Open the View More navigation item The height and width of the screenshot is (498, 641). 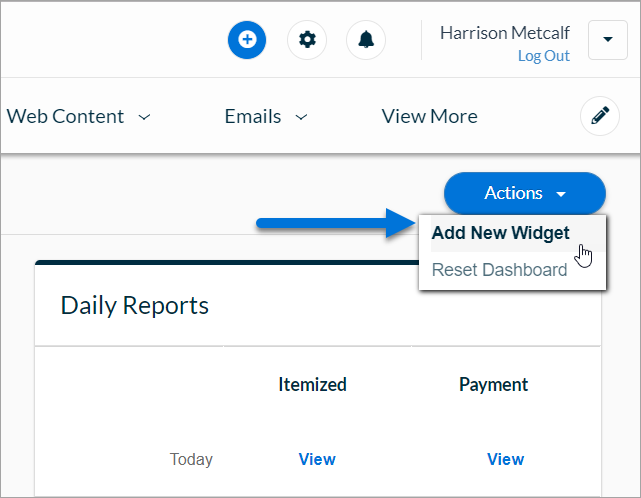click(430, 116)
